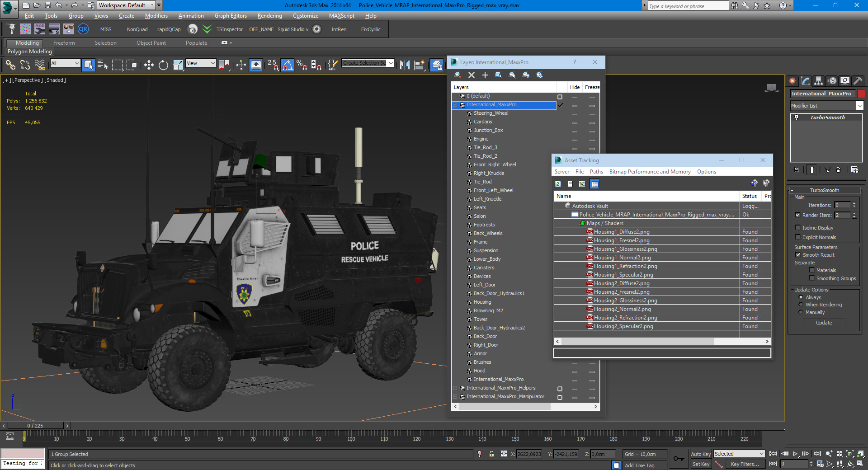868x470 pixels.
Task: Enable Explicit Normals checkbox
Action: [x=797, y=237]
